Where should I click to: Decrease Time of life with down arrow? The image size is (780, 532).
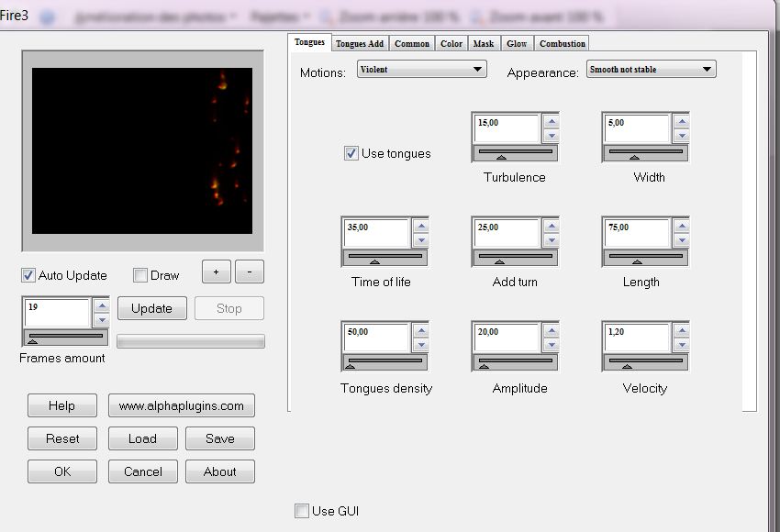point(421,240)
